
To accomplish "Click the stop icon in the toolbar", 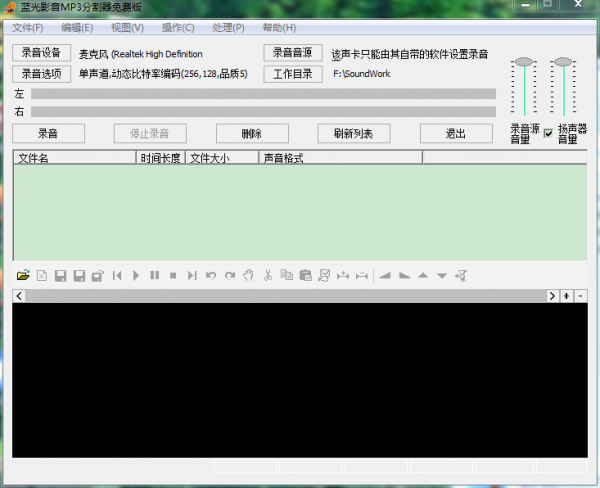I will point(173,275).
